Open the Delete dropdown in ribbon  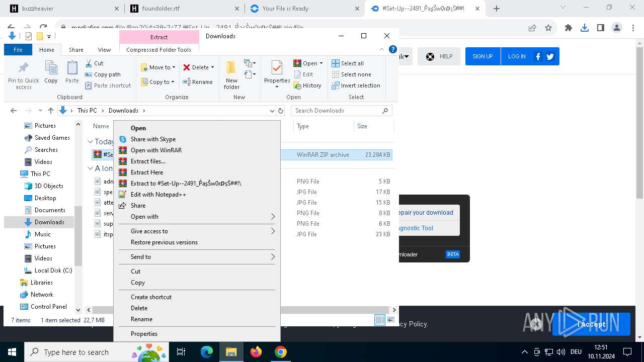click(198, 67)
